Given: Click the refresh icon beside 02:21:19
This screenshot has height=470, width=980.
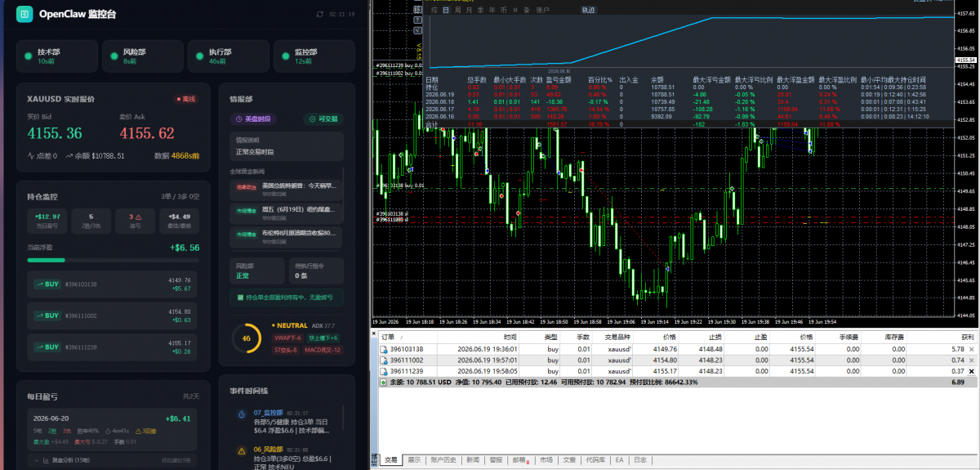Looking at the screenshot, I should (320, 14).
